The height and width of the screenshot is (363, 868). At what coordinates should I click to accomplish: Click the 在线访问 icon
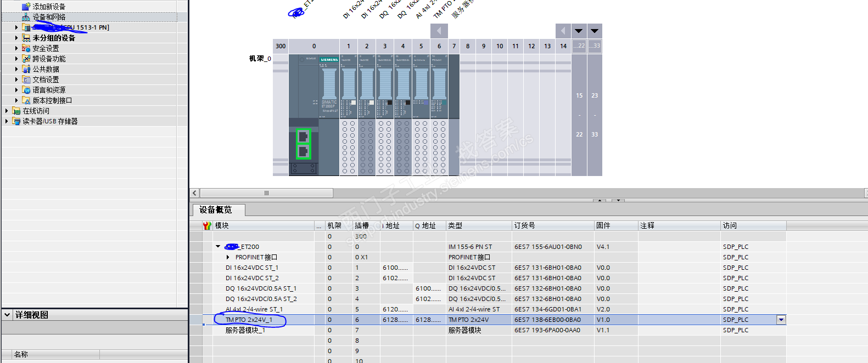point(16,111)
